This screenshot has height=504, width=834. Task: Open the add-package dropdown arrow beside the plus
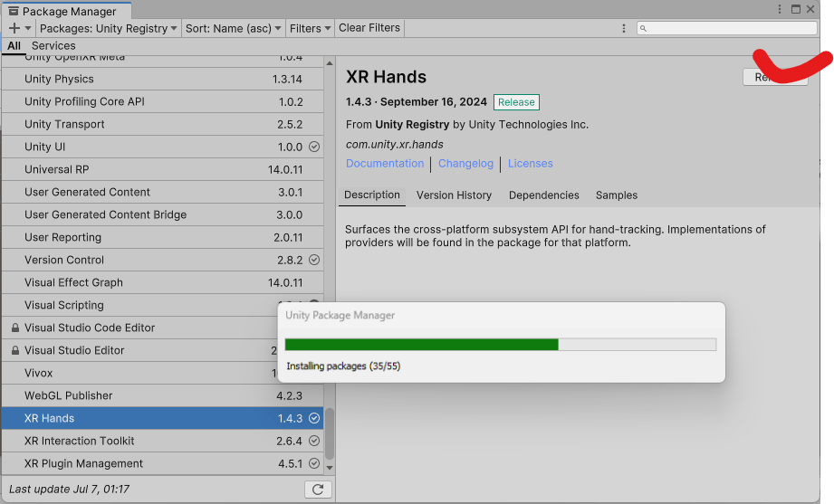tap(28, 28)
